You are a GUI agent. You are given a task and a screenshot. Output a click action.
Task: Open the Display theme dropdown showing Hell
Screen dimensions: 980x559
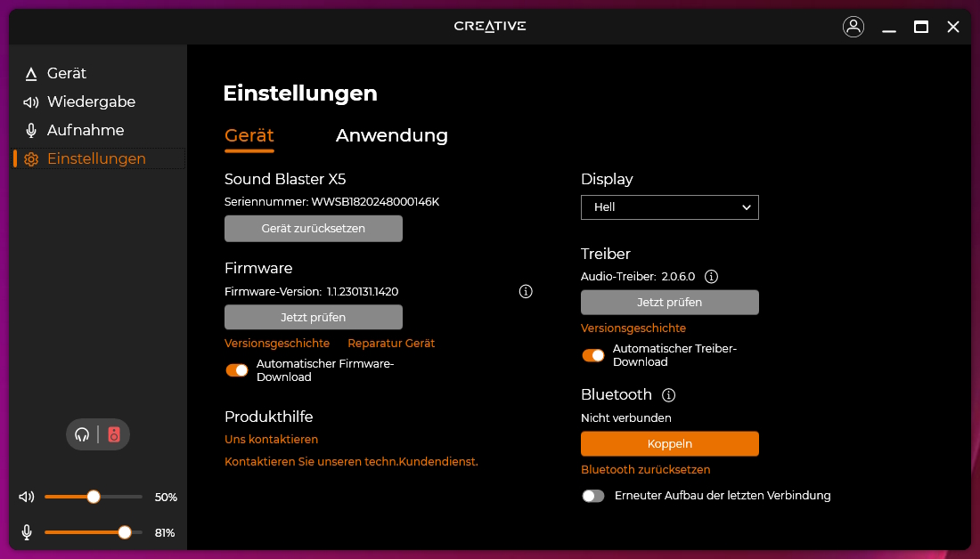(x=669, y=207)
